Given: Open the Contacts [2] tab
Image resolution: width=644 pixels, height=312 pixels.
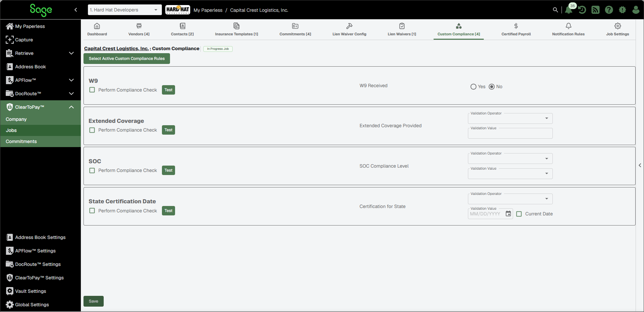Looking at the screenshot, I should pyautogui.click(x=182, y=30).
